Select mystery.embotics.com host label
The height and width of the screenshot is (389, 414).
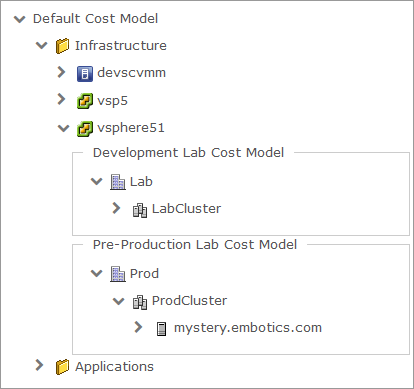(248, 328)
